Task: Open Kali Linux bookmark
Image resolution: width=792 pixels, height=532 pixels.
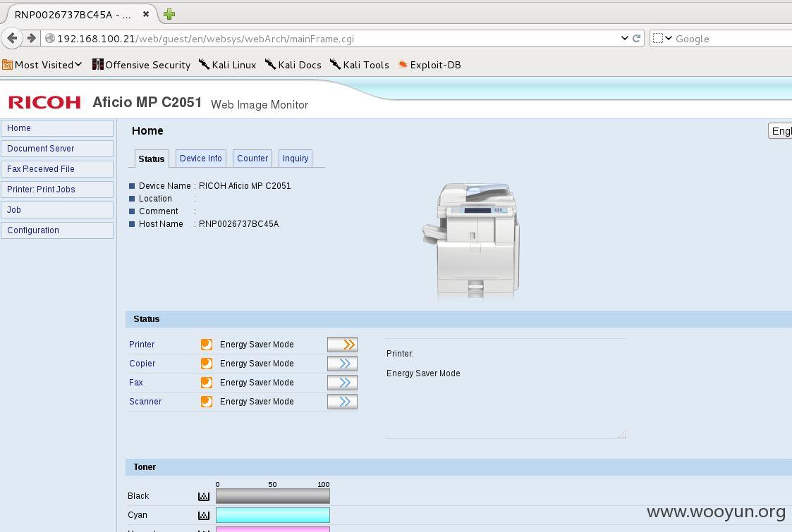Action: (227, 65)
